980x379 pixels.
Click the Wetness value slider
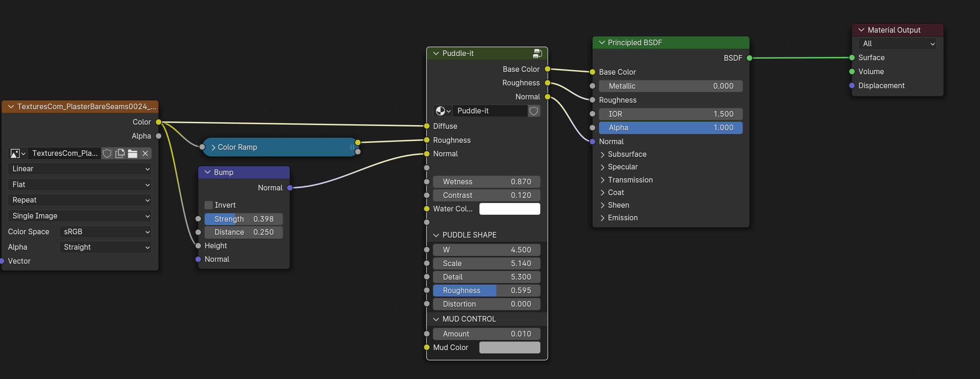click(x=486, y=182)
